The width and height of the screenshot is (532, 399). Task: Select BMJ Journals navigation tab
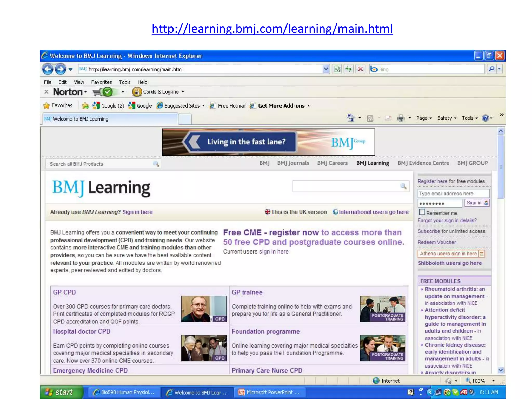click(293, 163)
